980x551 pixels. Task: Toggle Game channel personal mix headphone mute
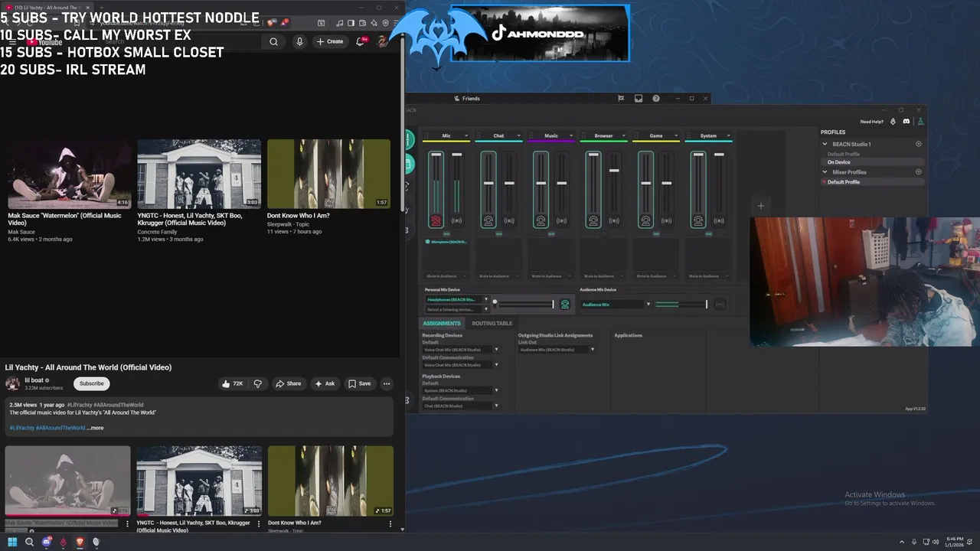click(645, 220)
